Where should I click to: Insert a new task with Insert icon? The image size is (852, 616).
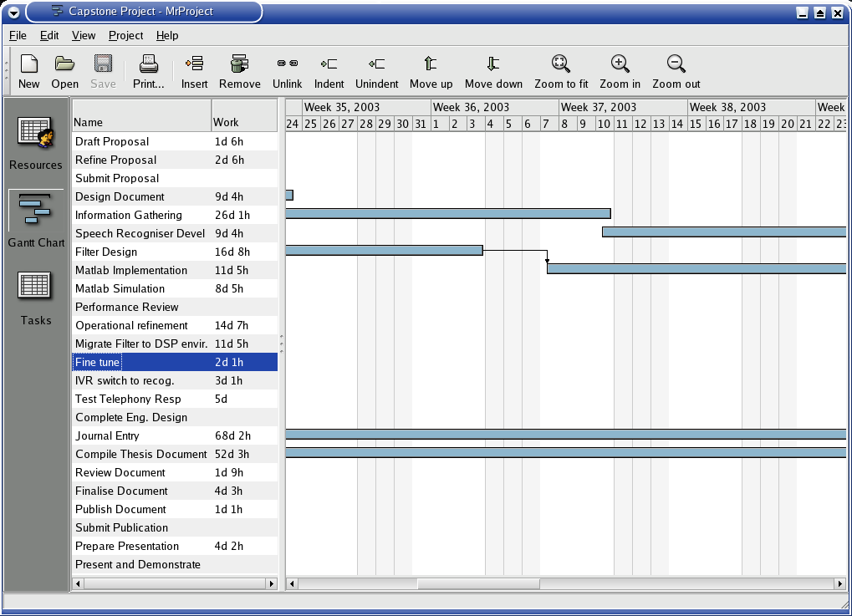tap(194, 64)
